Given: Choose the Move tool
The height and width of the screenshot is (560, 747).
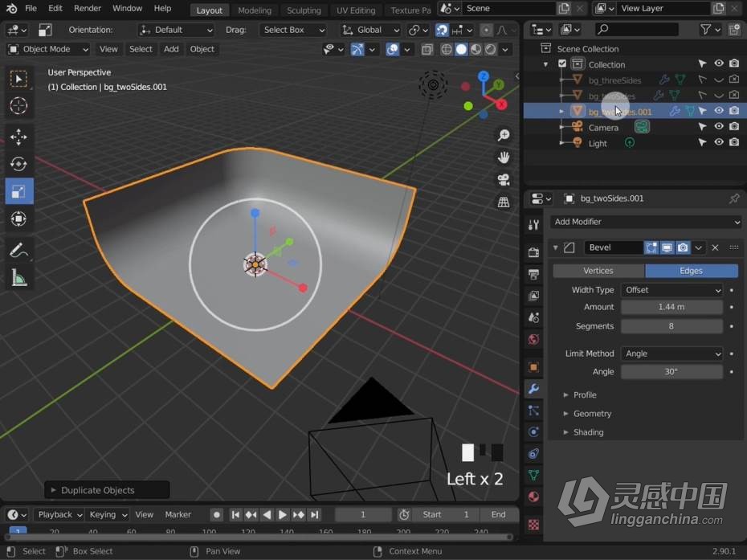Looking at the screenshot, I should pos(18,137).
